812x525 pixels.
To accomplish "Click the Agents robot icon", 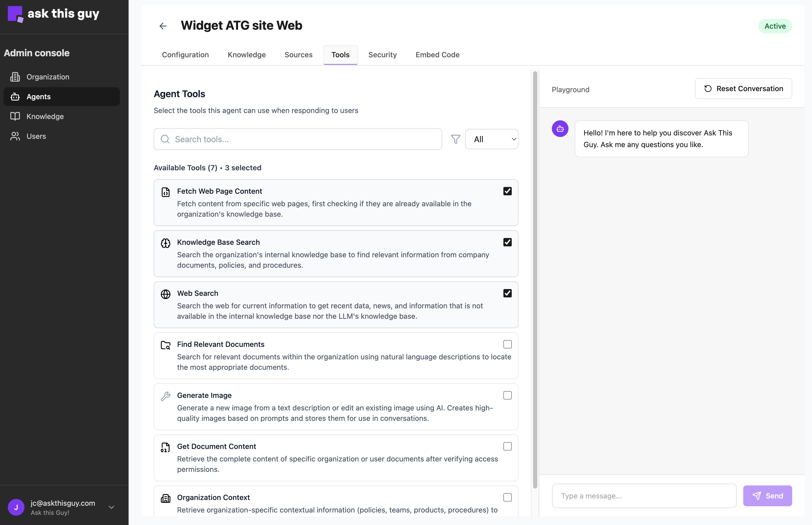I will coord(16,96).
